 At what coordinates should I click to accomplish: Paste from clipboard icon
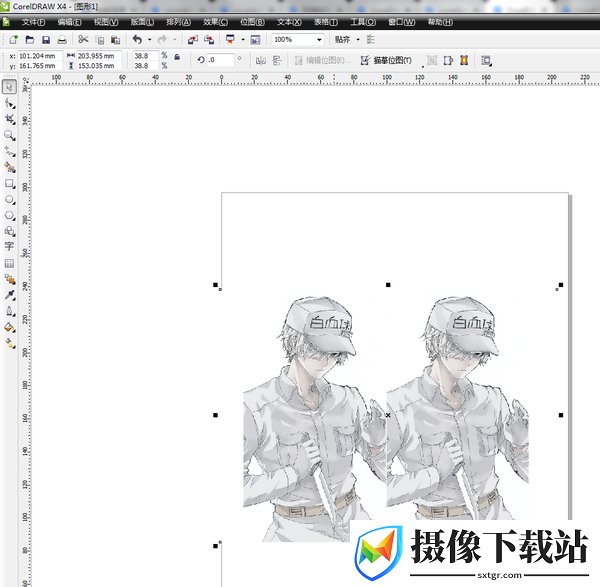(x=116, y=39)
